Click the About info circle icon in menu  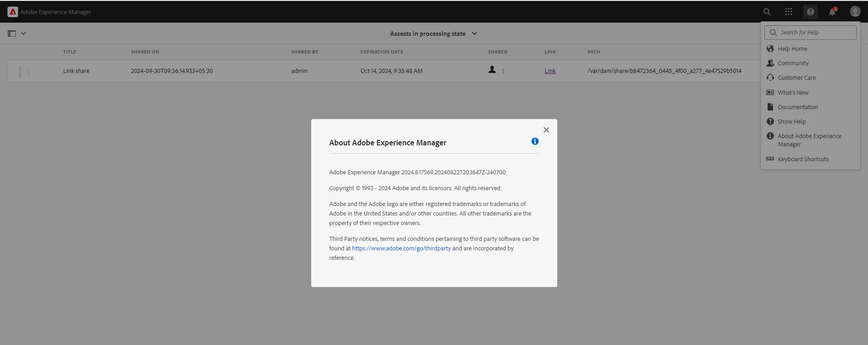[x=770, y=136]
